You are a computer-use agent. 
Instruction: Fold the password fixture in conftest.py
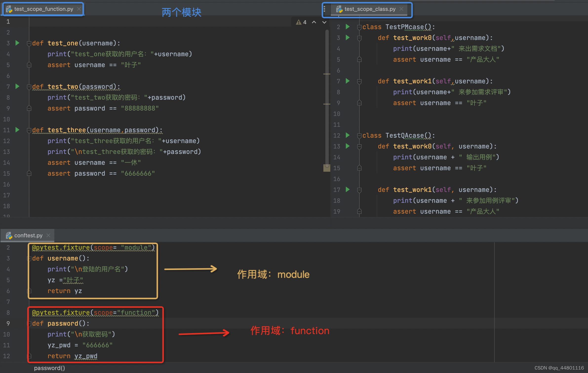(x=29, y=323)
